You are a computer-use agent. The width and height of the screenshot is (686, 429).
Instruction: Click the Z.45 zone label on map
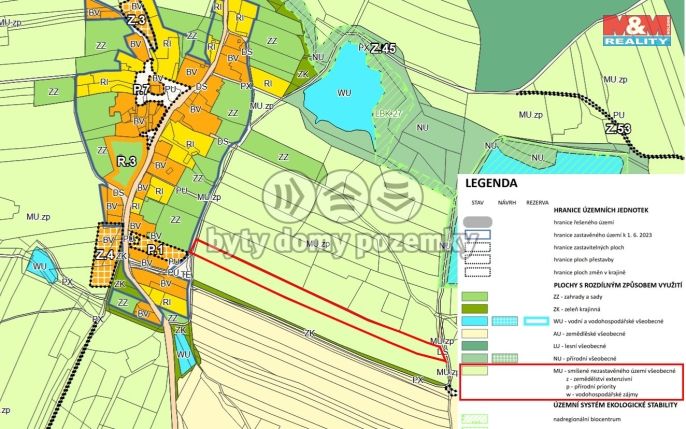tap(382, 48)
